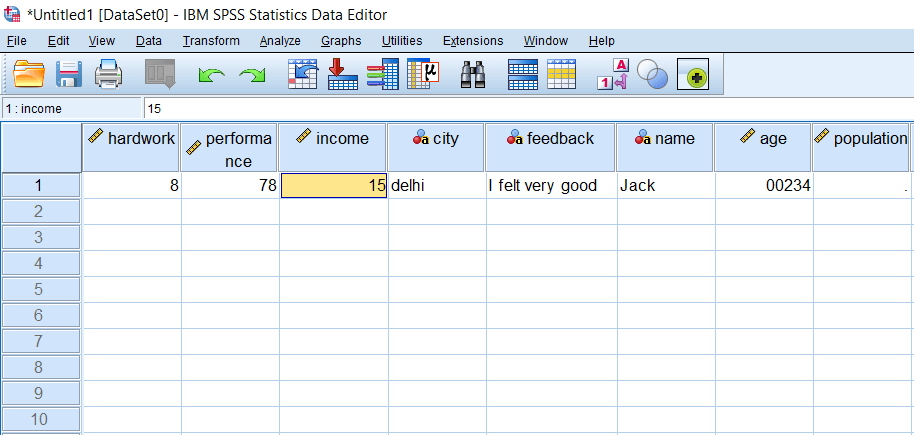This screenshot has height=435, width=914.
Task: Select hardwork cell with value 8
Action: click(x=132, y=185)
